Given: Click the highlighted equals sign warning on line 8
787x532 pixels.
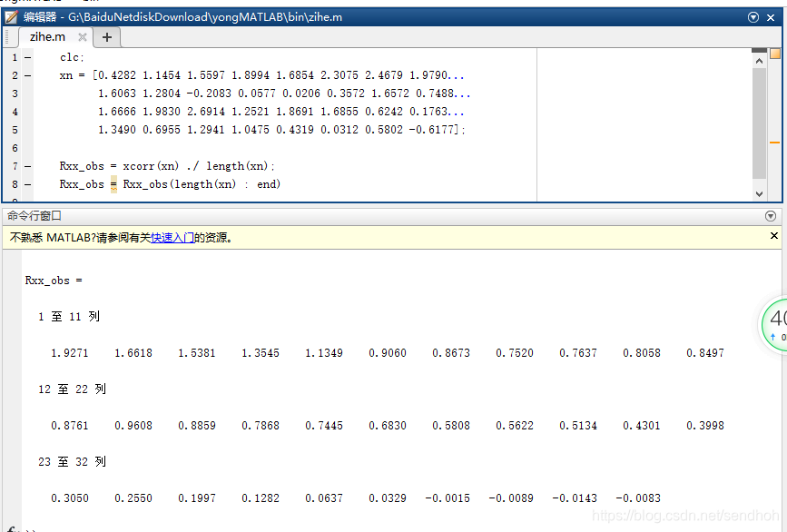Looking at the screenshot, I should (114, 184).
